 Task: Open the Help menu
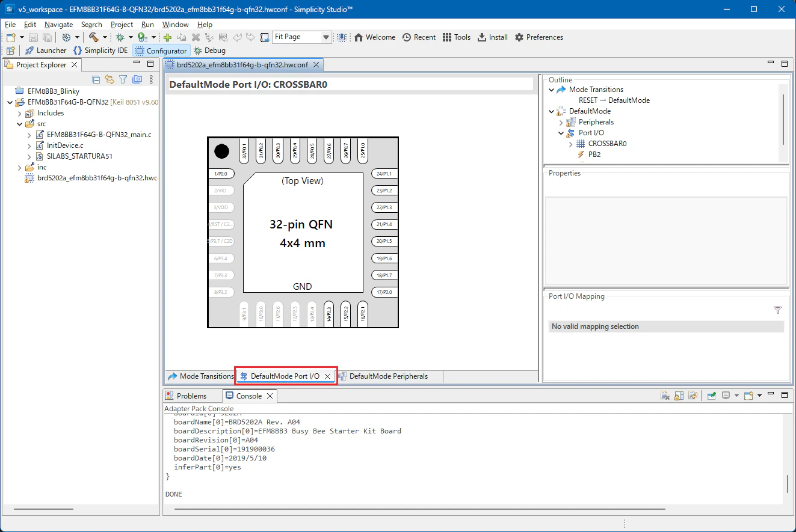click(205, 25)
